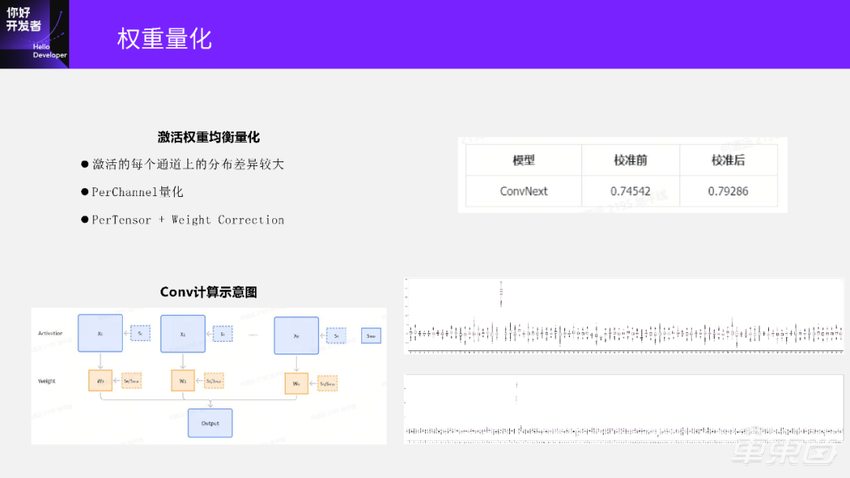The height and width of the screenshot is (478, 850).
Task: Click the upper box plot chart
Action: tap(624, 316)
